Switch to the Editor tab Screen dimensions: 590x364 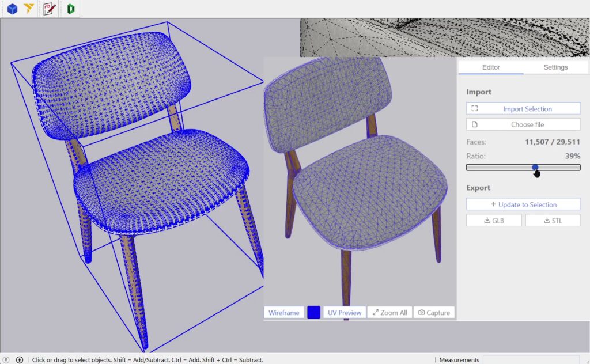coord(491,67)
